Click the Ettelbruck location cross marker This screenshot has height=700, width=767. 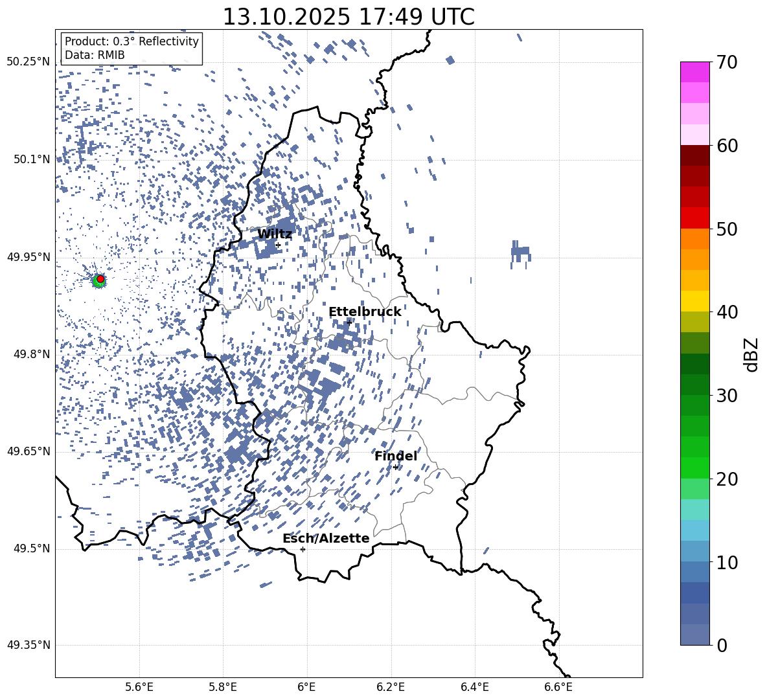[349, 322]
